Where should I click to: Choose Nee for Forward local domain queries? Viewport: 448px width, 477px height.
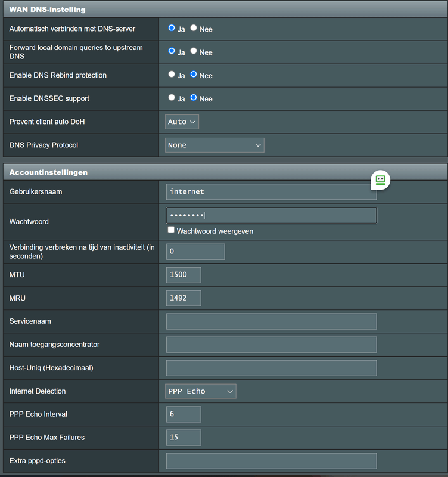(194, 51)
